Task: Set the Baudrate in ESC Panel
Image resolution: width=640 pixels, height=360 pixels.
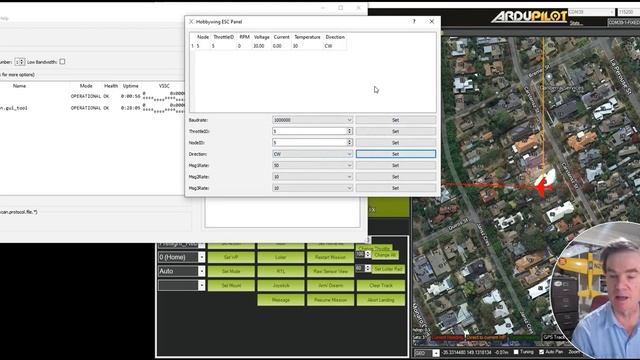Action: pos(395,120)
